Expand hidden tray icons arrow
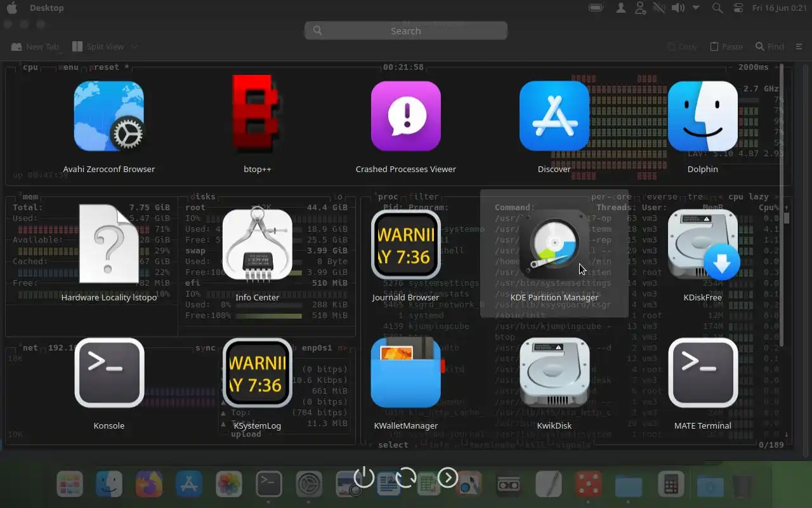 pyautogui.click(x=696, y=8)
